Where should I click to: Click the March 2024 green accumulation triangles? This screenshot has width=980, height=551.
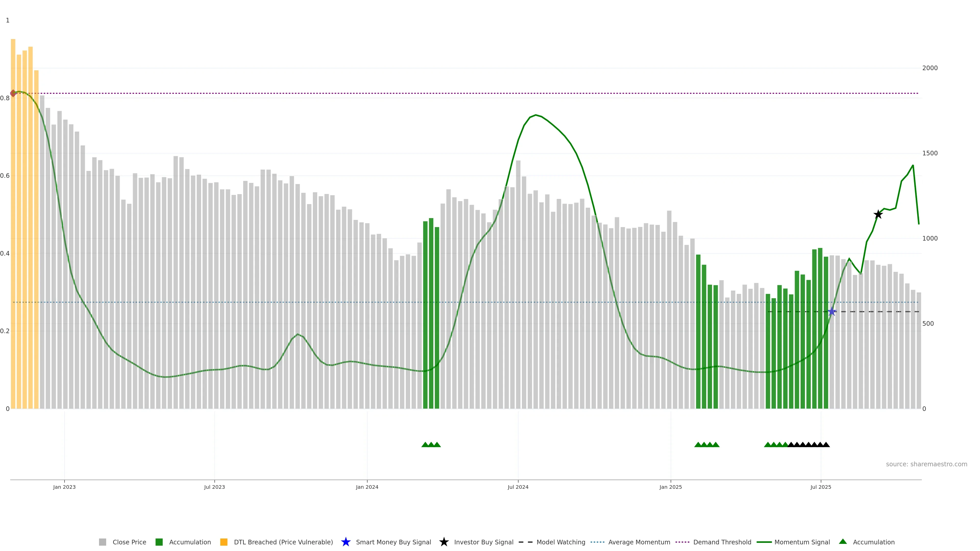click(431, 445)
